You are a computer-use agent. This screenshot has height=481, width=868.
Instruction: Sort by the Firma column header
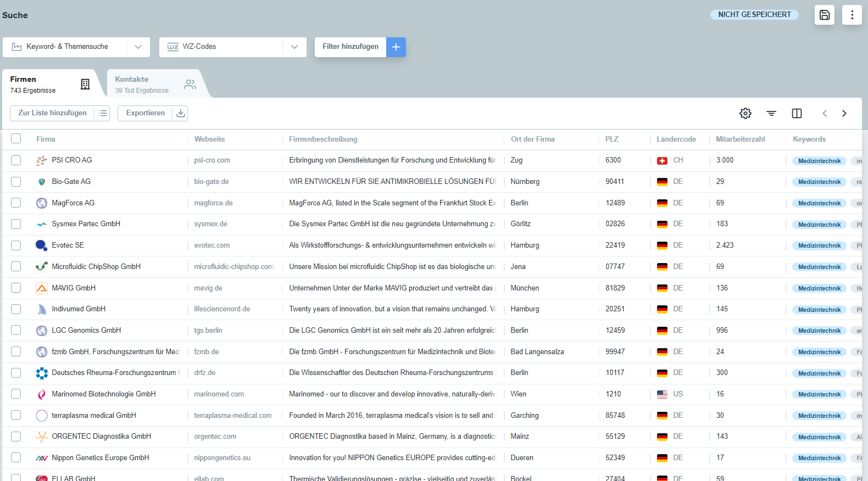click(46, 139)
